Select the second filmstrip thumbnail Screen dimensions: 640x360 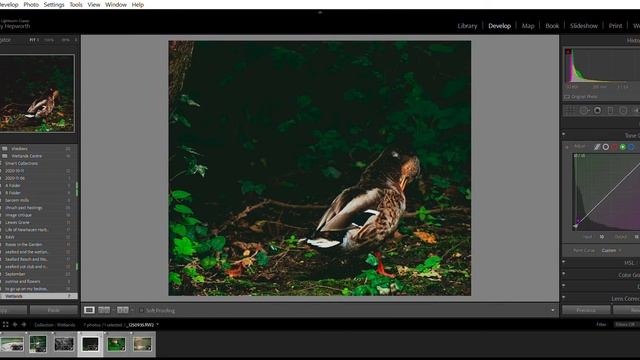(x=38, y=344)
